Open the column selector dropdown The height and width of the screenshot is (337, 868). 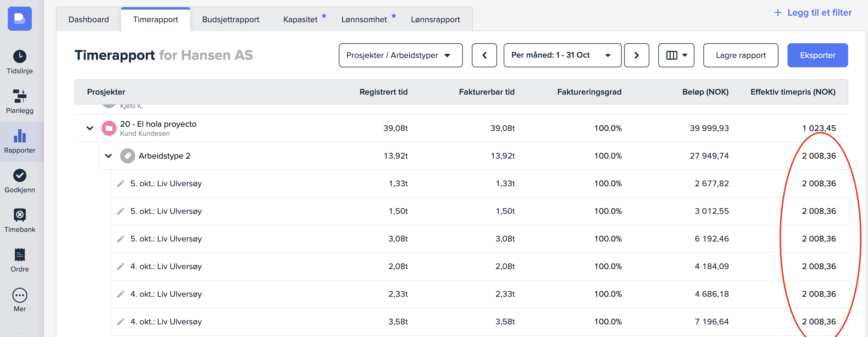coord(676,55)
